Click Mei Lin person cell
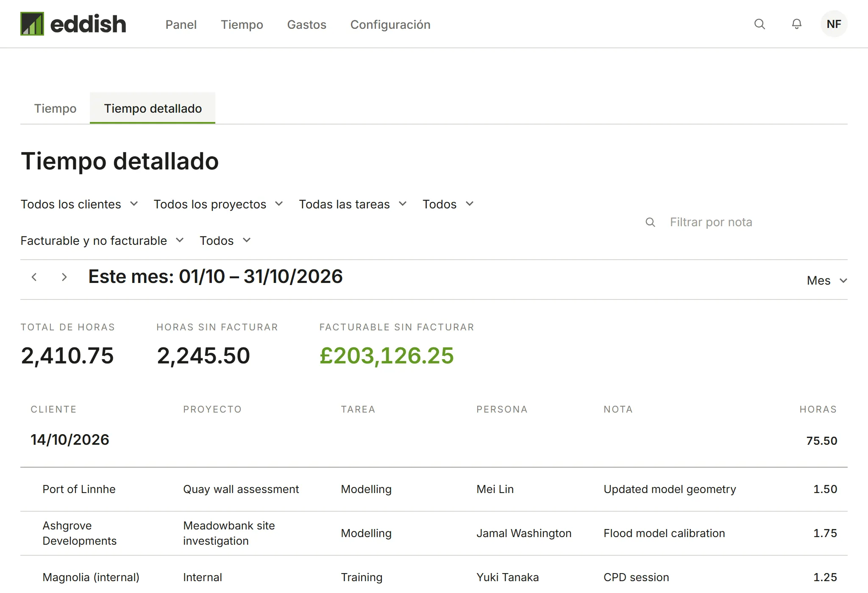868x593 pixels. pyautogui.click(x=495, y=489)
